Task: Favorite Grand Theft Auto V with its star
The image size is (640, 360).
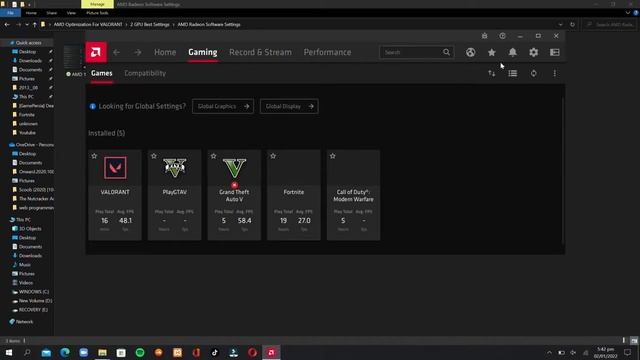Action: [x=213, y=156]
